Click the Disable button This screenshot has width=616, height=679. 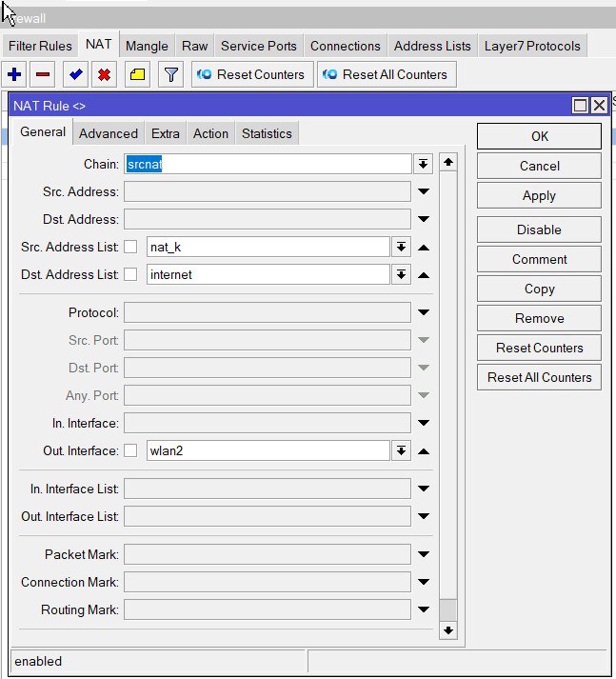click(x=539, y=230)
